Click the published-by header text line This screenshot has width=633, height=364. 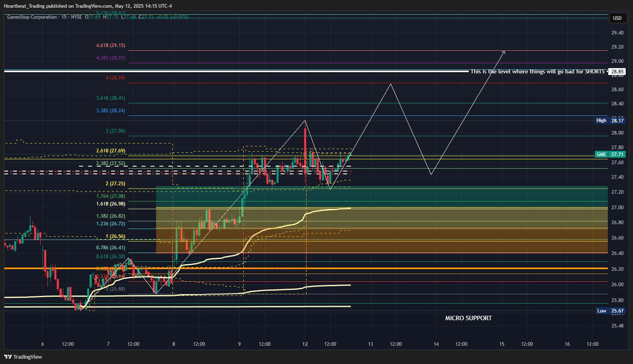[x=88, y=6]
